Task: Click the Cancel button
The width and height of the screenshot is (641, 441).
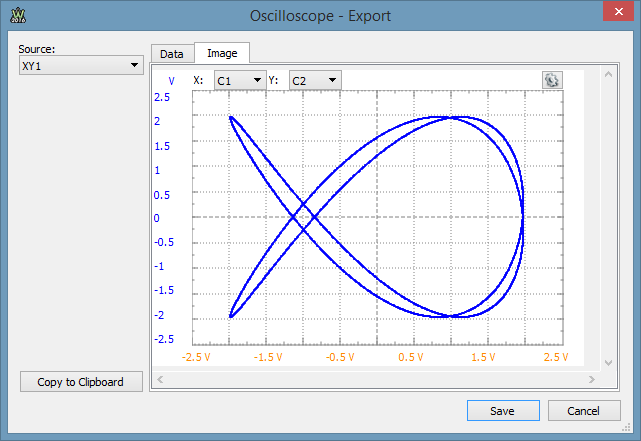Action: (x=583, y=410)
